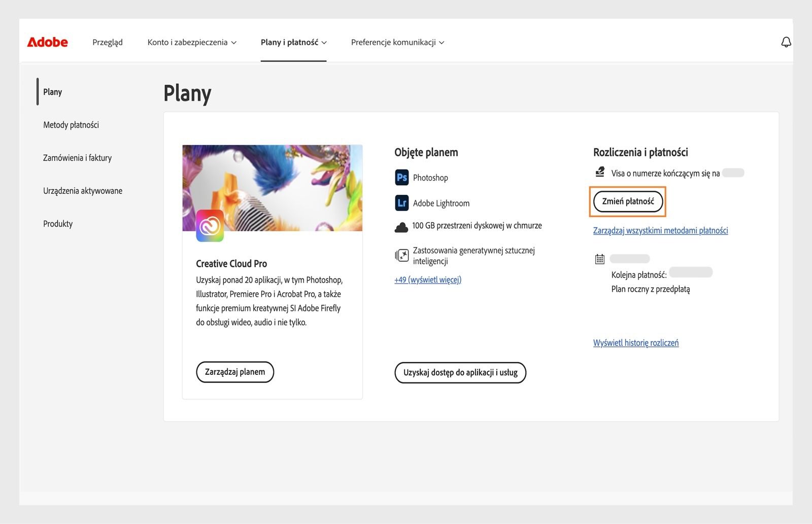Click the generative AI icon
This screenshot has height=524, width=812.
401,255
